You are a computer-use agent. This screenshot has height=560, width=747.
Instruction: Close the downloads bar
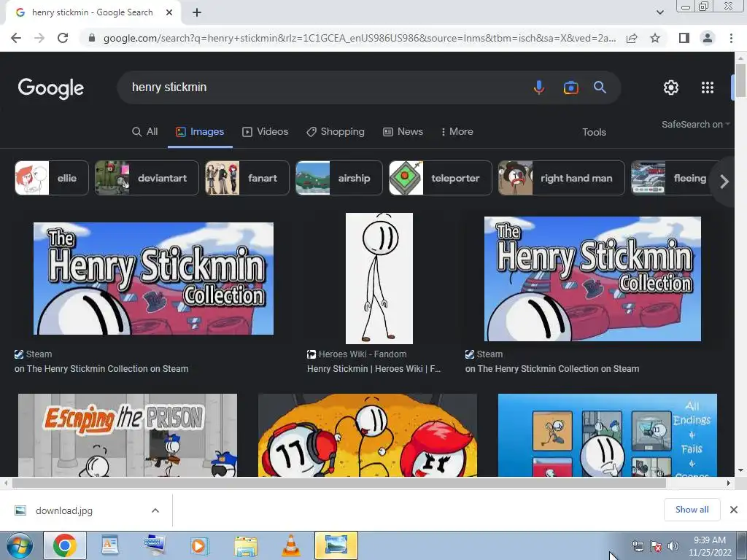point(734,510)
